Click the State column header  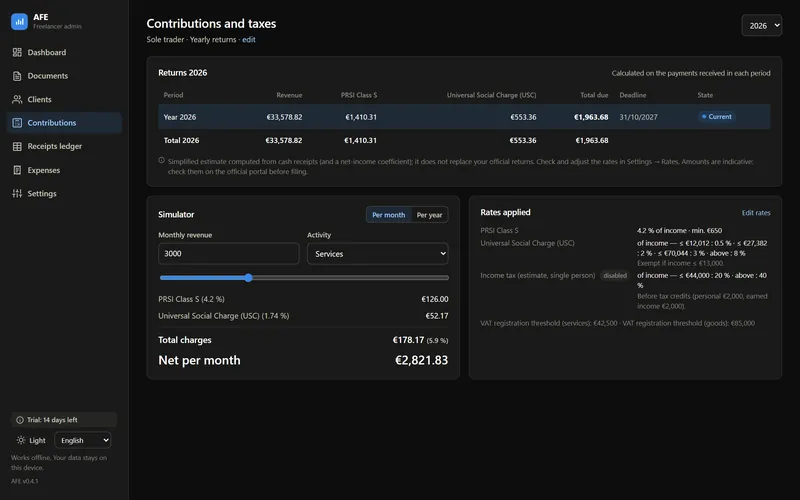click(x=705, y=95)
